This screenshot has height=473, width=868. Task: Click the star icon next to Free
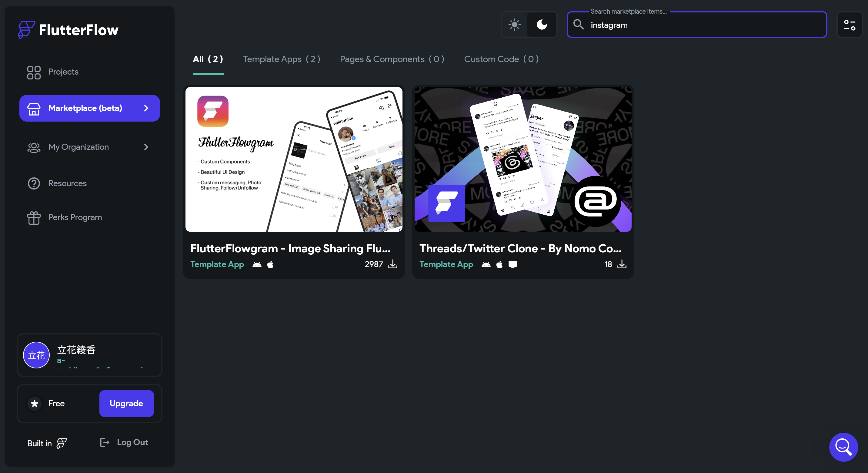click(34, 404)
